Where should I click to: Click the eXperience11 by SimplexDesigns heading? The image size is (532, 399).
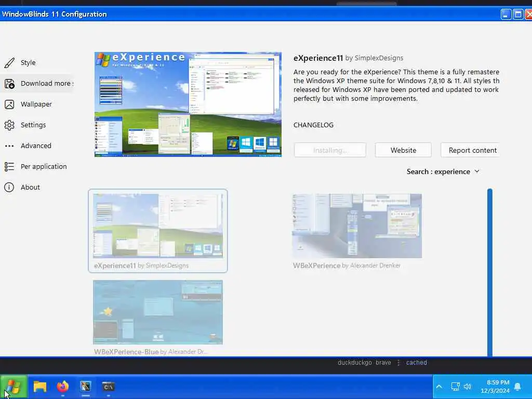tap(348, 58)
